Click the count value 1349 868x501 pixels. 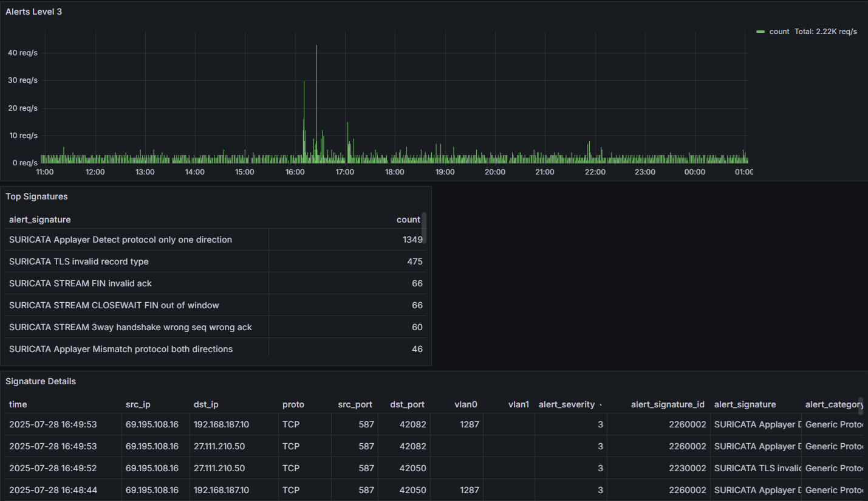(412, 240)
